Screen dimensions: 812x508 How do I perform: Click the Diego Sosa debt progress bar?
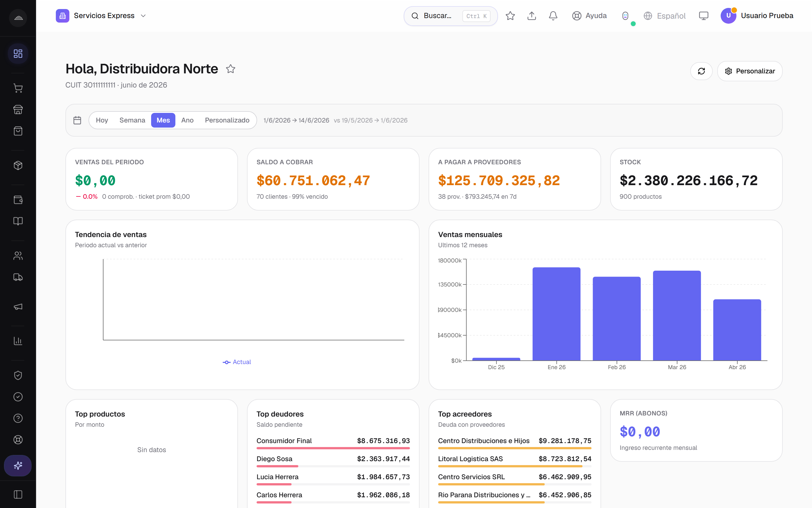tap(333, 466)
